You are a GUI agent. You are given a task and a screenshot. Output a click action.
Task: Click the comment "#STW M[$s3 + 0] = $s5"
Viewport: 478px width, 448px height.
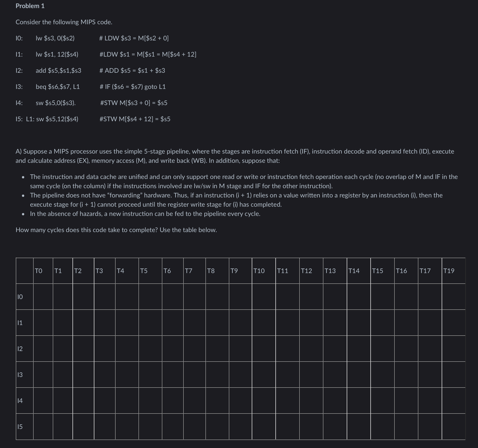pyautogui.click(x=134, y=103)
